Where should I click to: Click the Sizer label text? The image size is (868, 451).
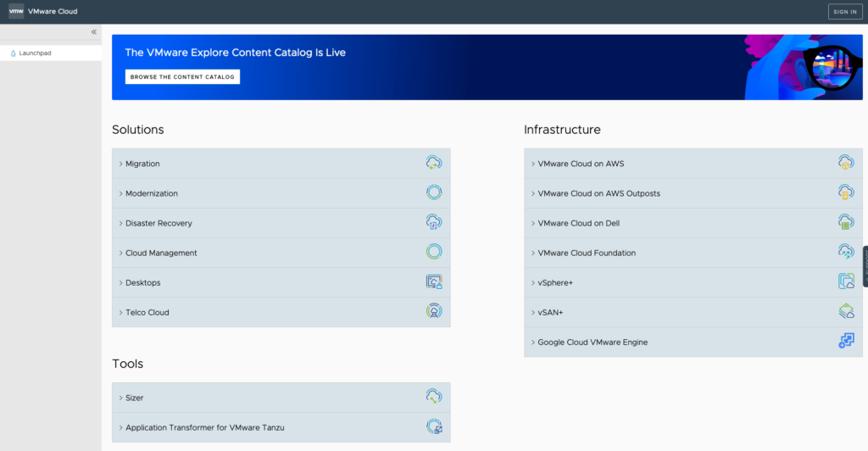point(135,398)
